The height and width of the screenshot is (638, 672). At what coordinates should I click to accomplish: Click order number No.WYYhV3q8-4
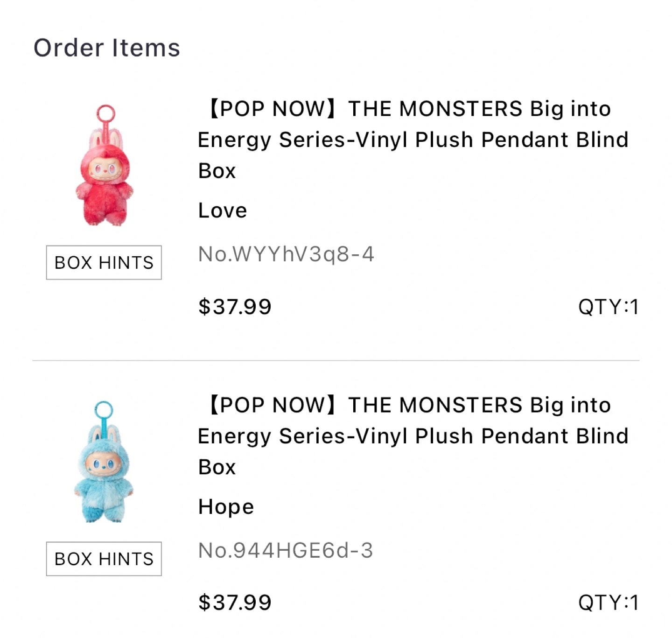286,254
